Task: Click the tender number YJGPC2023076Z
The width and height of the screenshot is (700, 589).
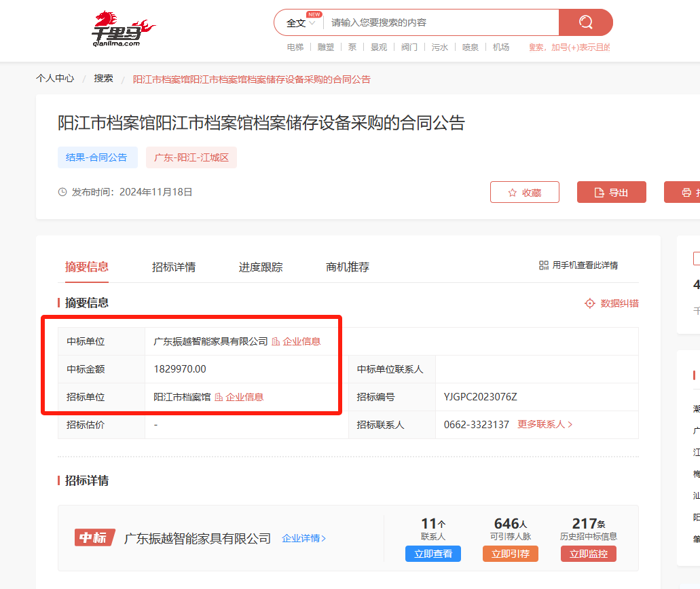Action: (x=480, y=397)
